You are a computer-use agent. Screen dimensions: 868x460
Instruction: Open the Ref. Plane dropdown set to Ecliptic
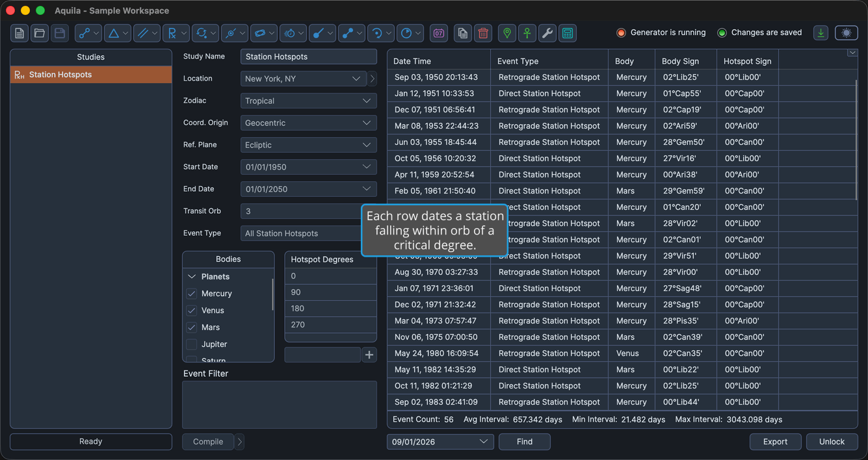[x=309, y=145]
